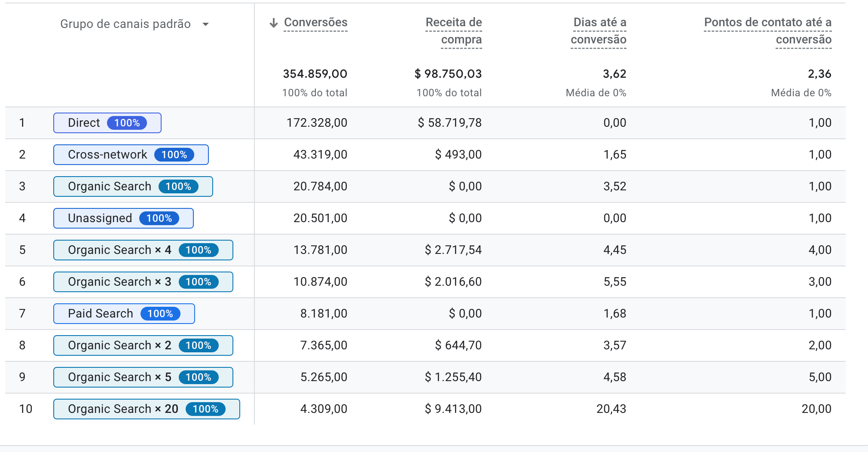Click the 100% badge on the Direct chip
This screenshot has width=868, height=452.
coord(127,123)
